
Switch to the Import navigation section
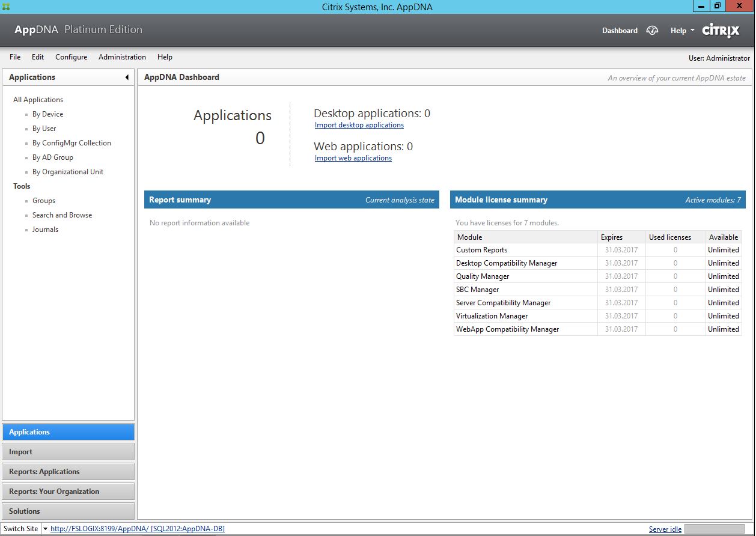[x=68, y=452]
